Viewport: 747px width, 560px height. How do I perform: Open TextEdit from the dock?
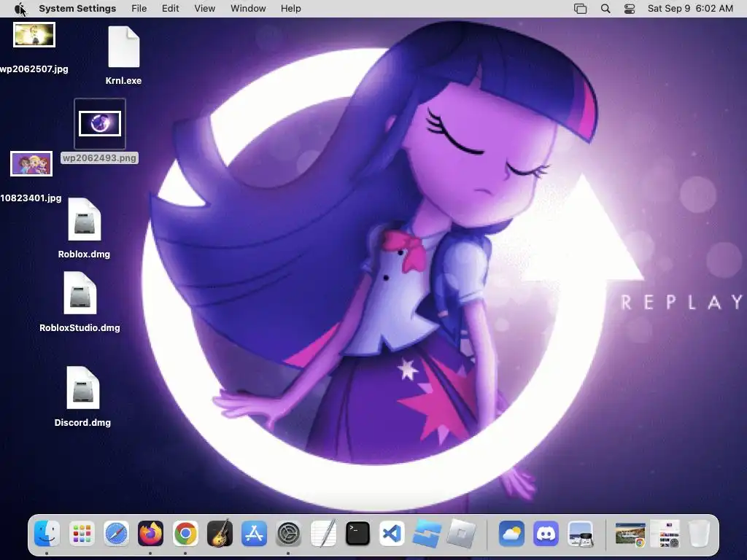(x=323, y=533)
